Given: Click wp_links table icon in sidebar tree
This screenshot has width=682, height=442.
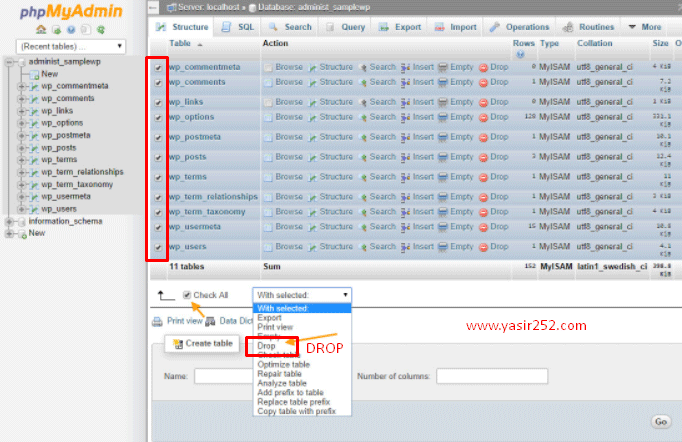Looking at the screenshot, I should (34, 111).
